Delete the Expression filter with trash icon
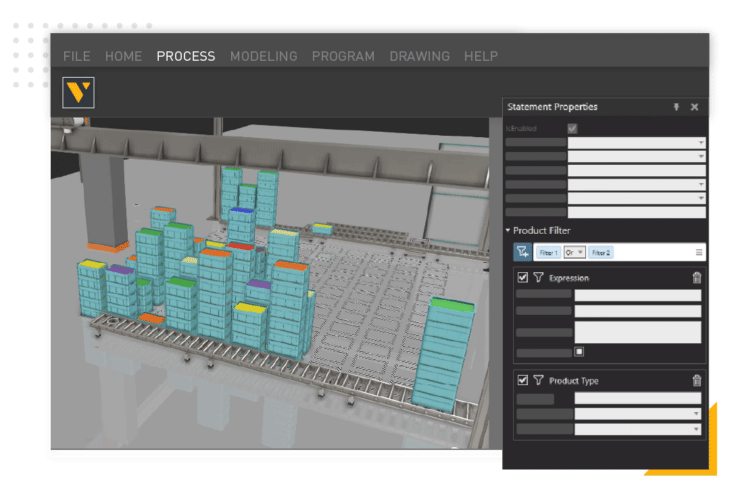Viewport: 730px width, 481px height. point(697,278)
